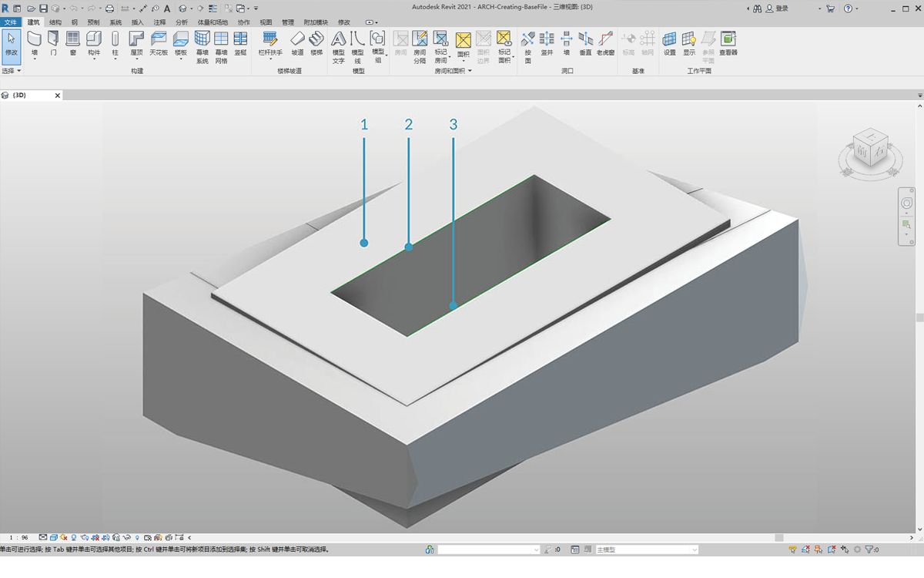924x578 pixels.
Task: Select the 竖梃 (Mullion) tool
Action: coord(240,43)
